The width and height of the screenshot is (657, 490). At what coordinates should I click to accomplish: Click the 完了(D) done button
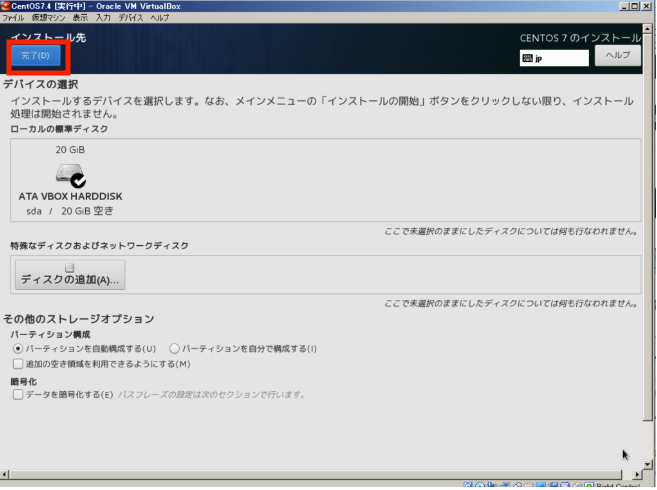36,56
